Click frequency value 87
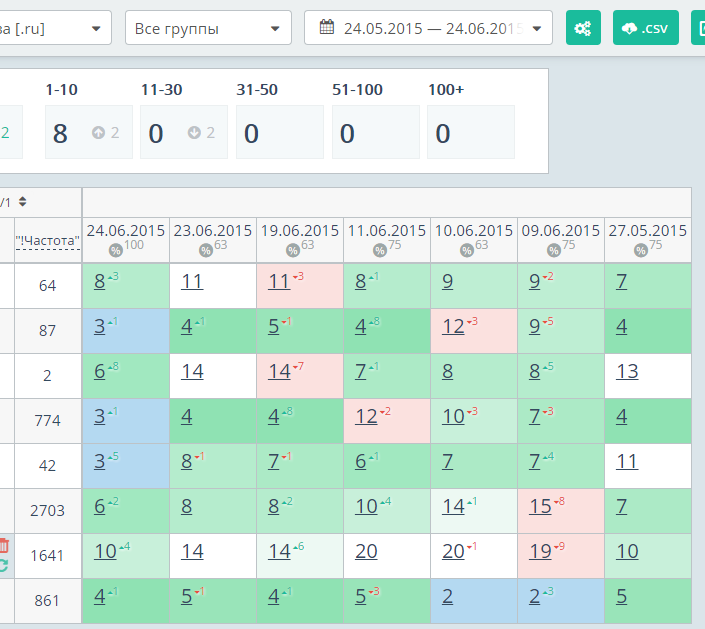 tap(47, 330)
